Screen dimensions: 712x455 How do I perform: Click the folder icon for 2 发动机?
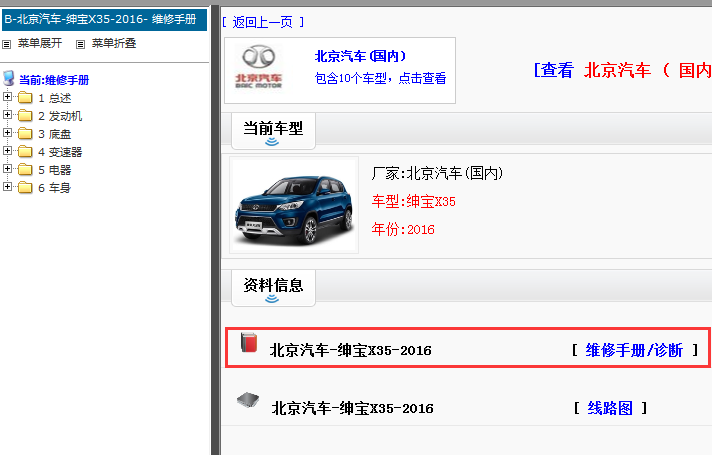pos(25,116)
